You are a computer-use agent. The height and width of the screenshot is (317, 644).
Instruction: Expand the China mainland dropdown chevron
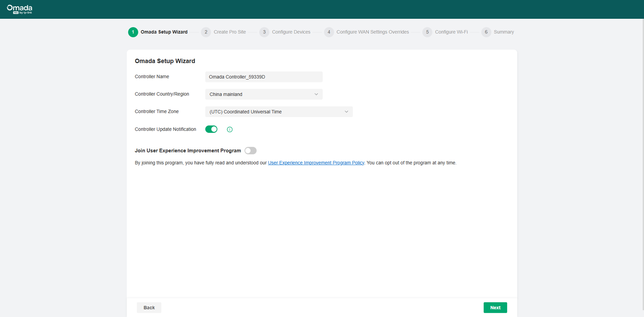(x=316, y=94)
